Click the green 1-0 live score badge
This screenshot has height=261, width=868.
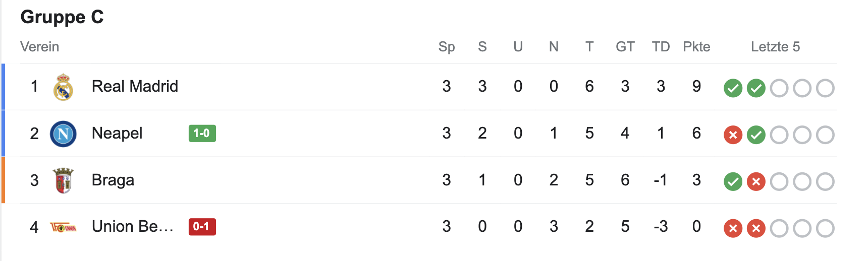pyautogui.click(x=202, y=134)
